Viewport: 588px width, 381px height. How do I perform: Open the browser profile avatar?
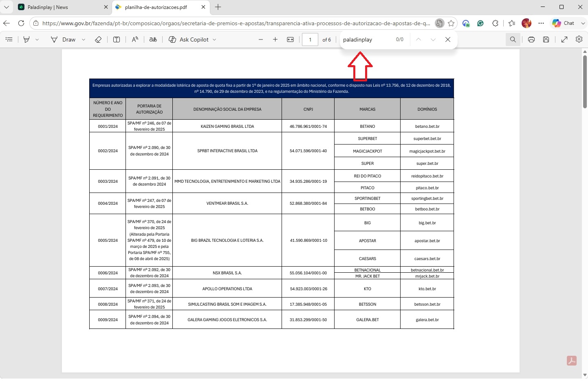pos(526,23)
